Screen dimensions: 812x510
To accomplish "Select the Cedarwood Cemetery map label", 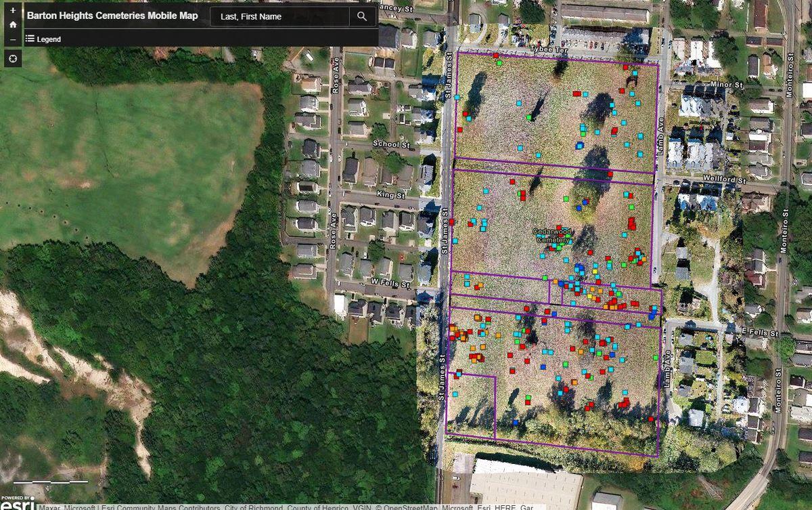I will [x=553, y=235].
